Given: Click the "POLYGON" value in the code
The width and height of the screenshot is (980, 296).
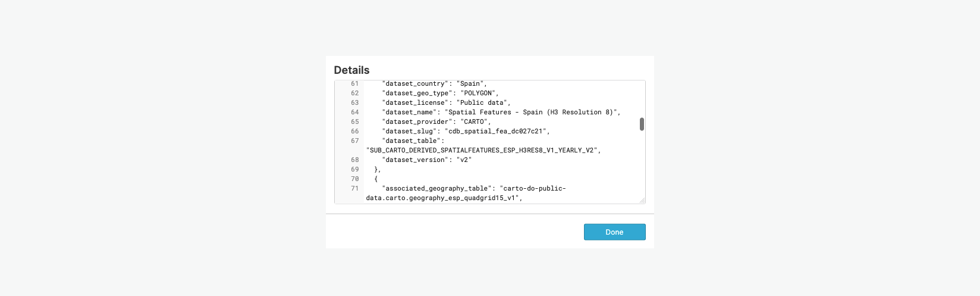Looking at the screenshot, I should (478, 94).
